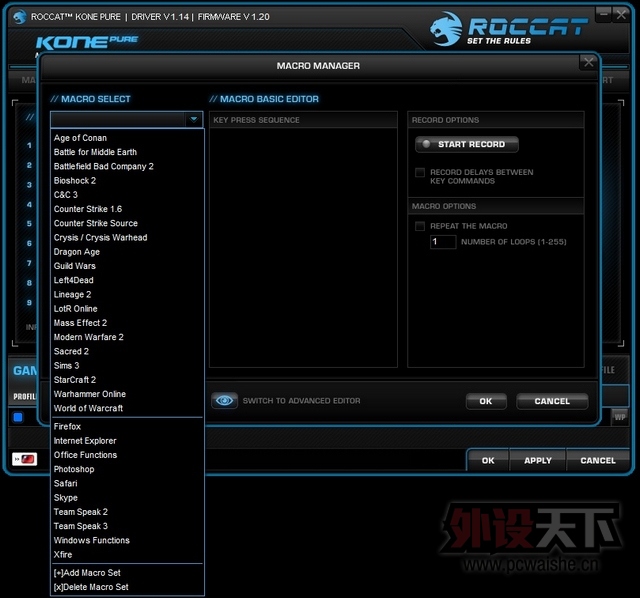Pick Team Speak 2

127,512
